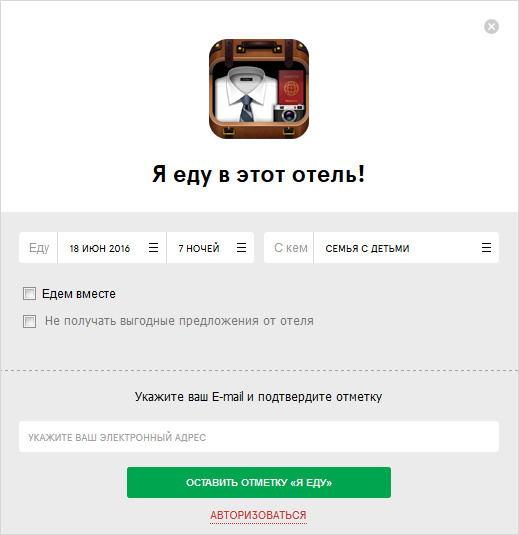Screen dimensions: 519x535
Task: Click the list icon beside 7 НОЧЕЙ
Action: (x=242, y=248)
